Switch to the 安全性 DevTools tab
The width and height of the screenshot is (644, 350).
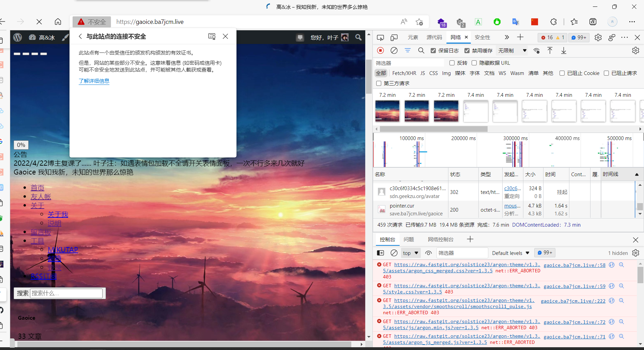(x=482, y=37)
